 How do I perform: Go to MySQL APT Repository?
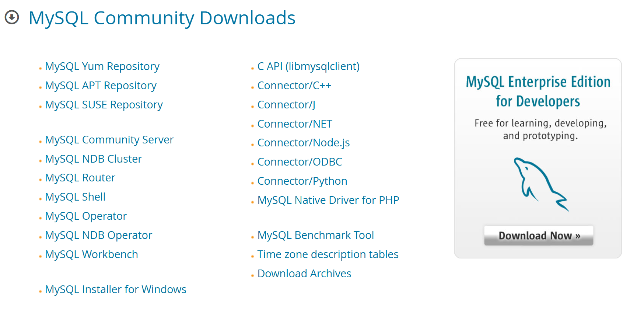[101, 86]
